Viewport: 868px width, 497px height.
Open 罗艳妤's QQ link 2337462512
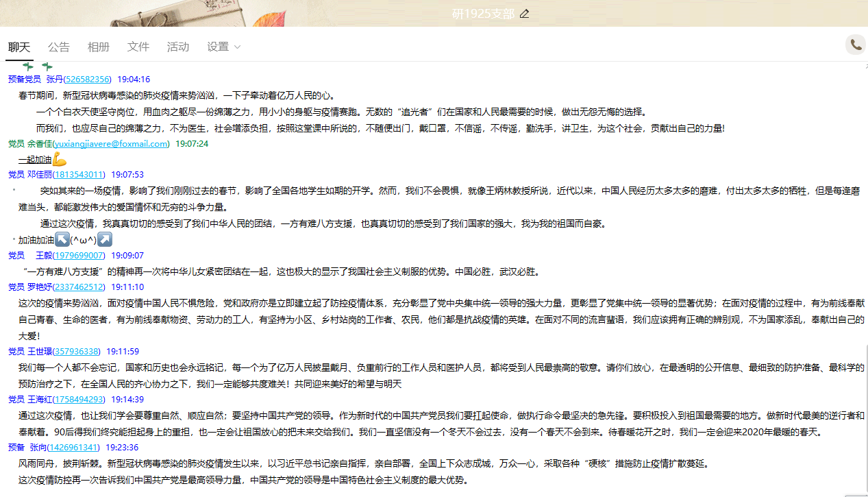point(80,287)
